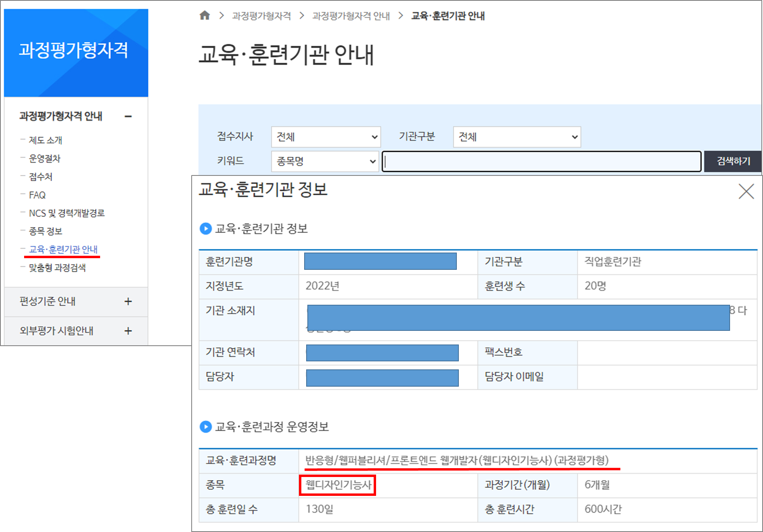The height and width of the screenshot is (532, 763).
Task: Expand the 외부평가 시험안내 menu section
Action: click(128, 331)
